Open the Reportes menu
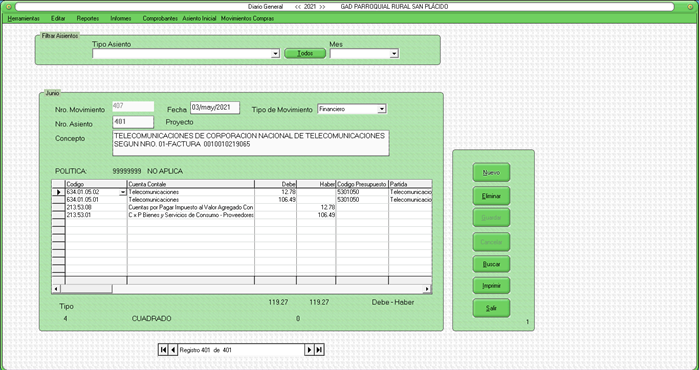The height and width of the screenshot is (370, 699). click(88, 19)
